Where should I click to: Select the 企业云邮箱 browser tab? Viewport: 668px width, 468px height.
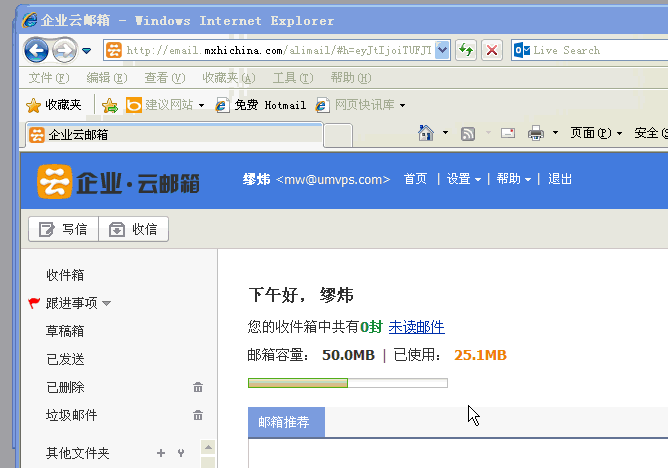click(174, 135)
